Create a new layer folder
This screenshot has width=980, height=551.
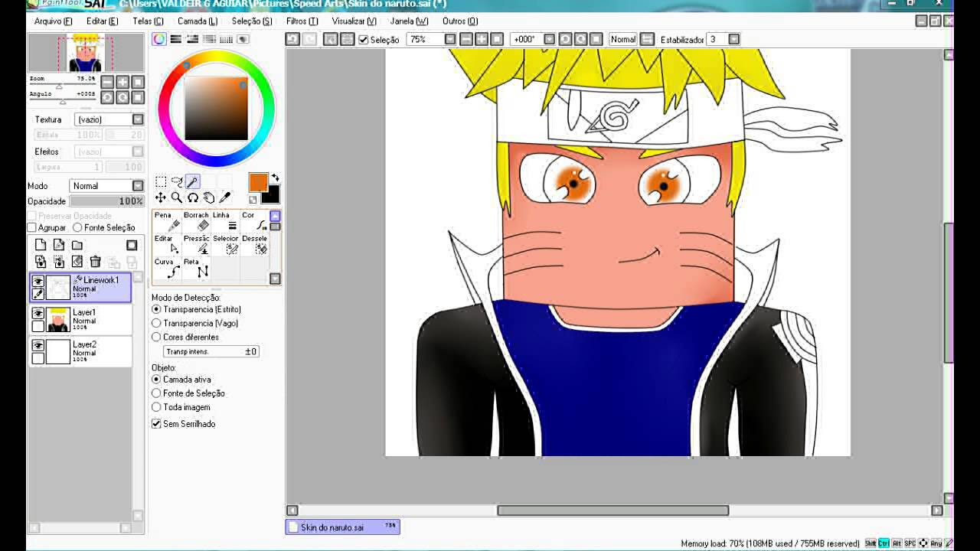pos(77,245)
